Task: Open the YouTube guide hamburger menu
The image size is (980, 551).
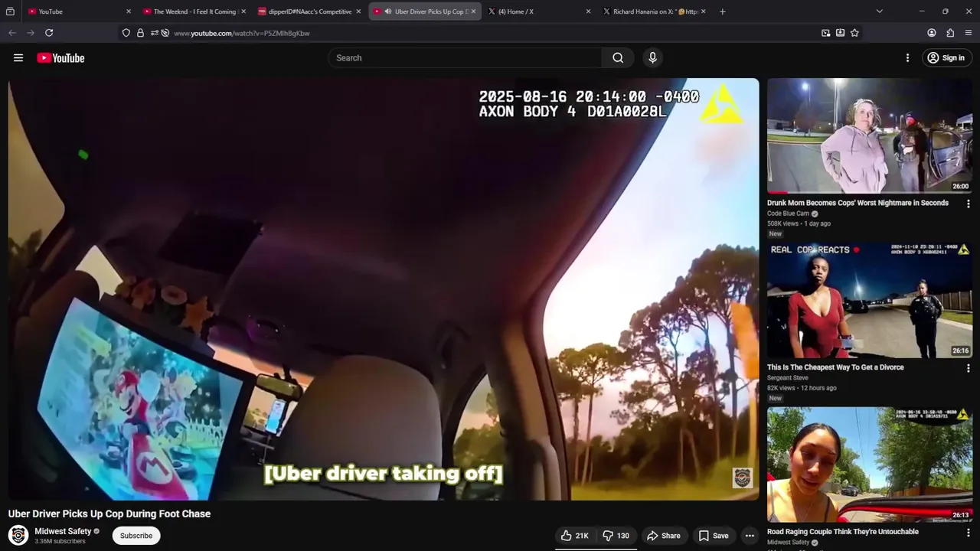Action: pyautogui.click(x=18, y=58)
